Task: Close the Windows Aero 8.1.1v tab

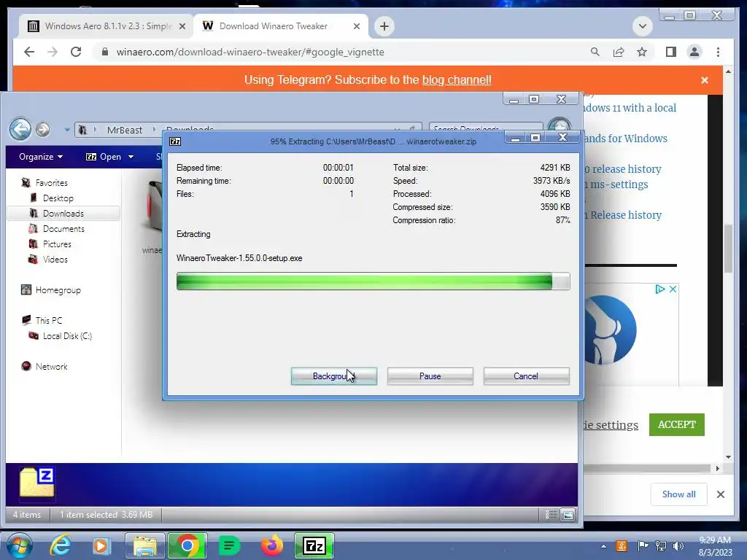Action: click(x=182, y=26)
